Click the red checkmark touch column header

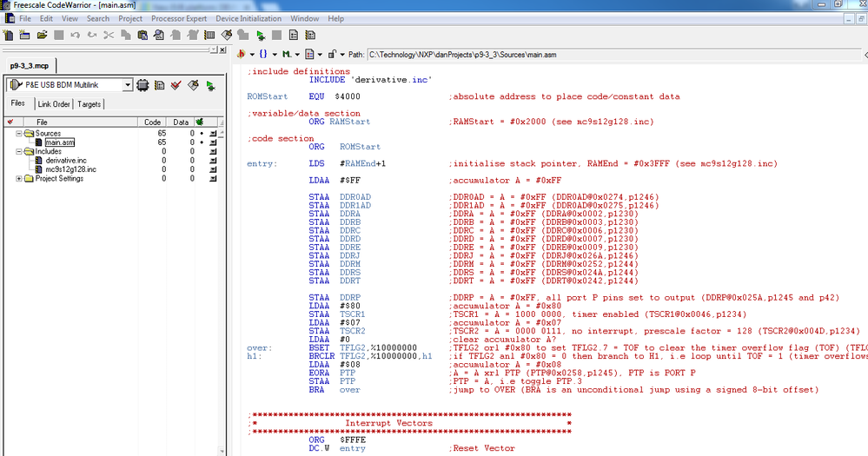coord(10,122)
